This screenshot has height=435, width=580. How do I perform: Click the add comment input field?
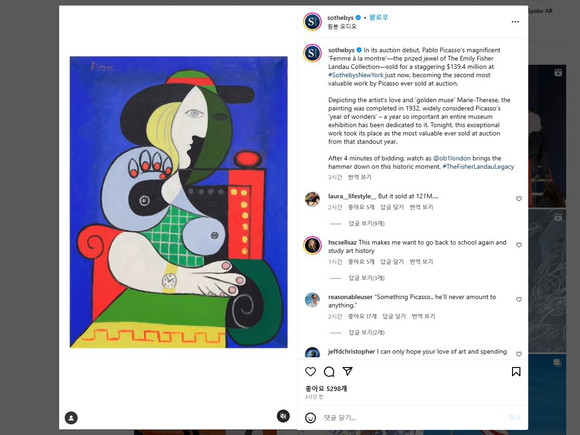[411, 418]
